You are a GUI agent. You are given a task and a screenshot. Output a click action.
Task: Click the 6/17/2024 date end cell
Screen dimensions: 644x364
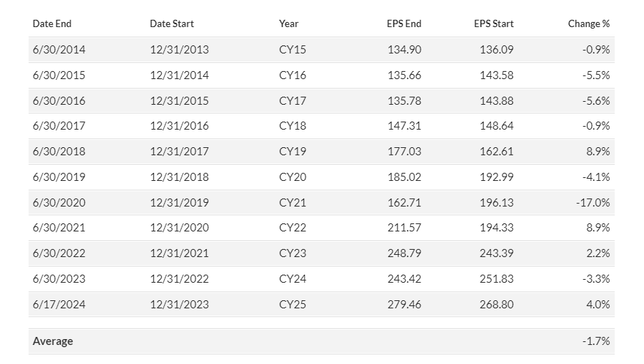pyautogui.click(x=59, y=305)
